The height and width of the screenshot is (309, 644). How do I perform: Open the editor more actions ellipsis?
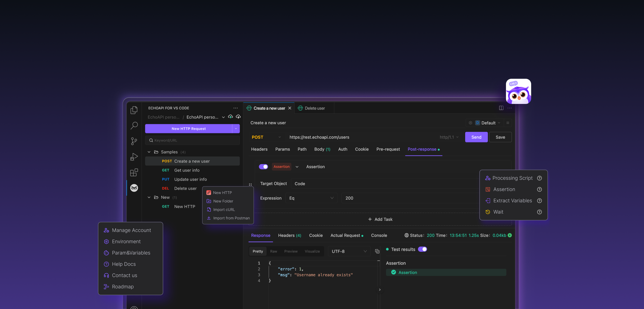click(x=509, y=108)
